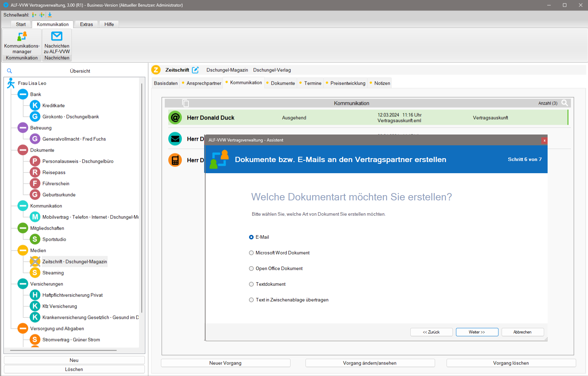This screenshot has height=376, width=588.
Task: Click the copy icon in the Kommunikation header
Action: tap(186, 103)
